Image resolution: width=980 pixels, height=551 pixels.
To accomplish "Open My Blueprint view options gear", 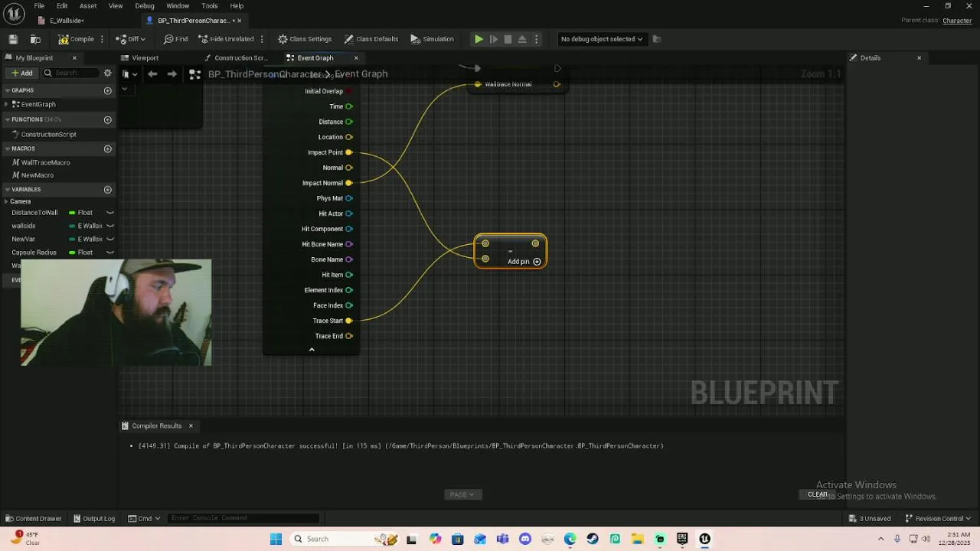I will click(x=108, y=73).
